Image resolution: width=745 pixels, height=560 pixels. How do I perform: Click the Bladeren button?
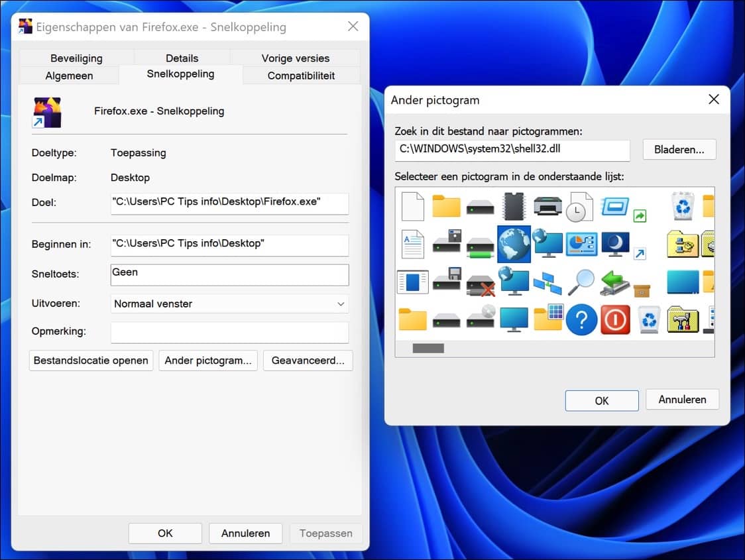pos(679,149)
